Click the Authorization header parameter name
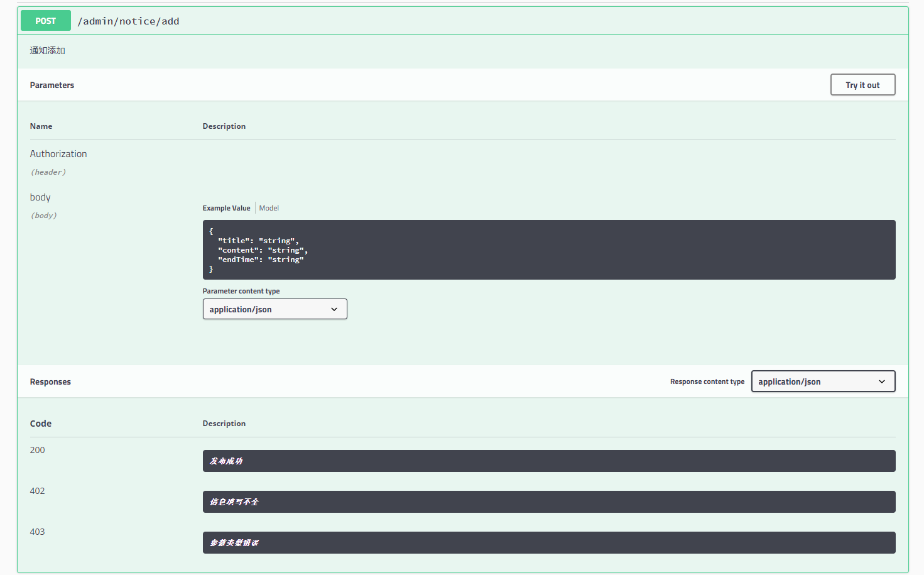The width and height of the screenshot is (924, 575). tap(58, 153)
